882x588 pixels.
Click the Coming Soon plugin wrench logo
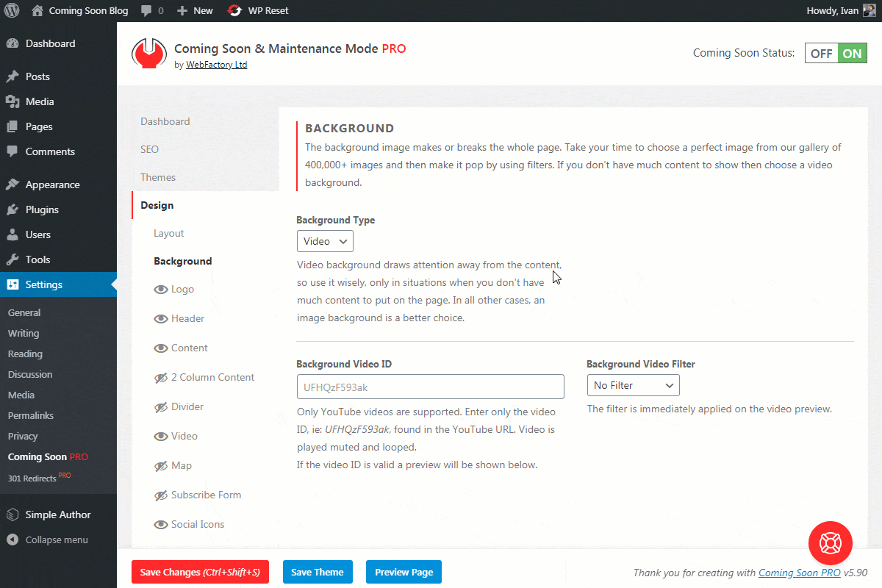[149, 54]
